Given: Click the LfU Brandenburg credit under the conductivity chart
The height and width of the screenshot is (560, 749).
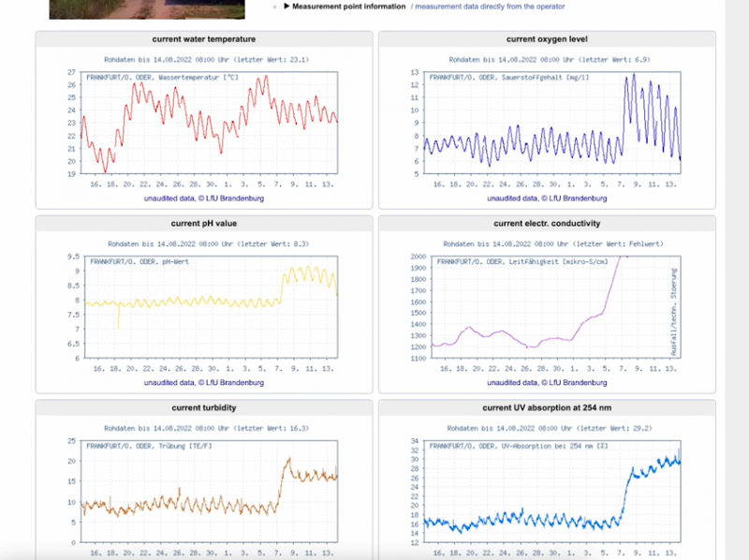Looking at the screenshot, I should tap(549, 383).
